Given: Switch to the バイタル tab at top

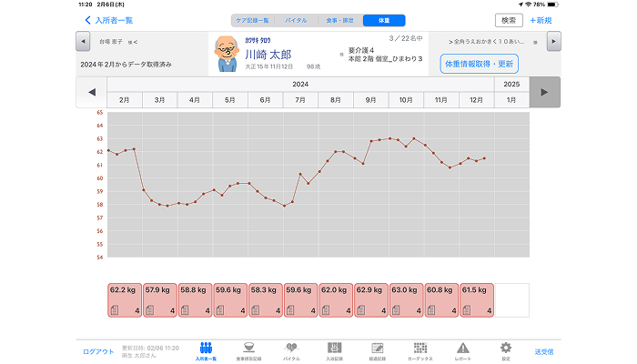Looking at the screenshot, I should 296,20.
